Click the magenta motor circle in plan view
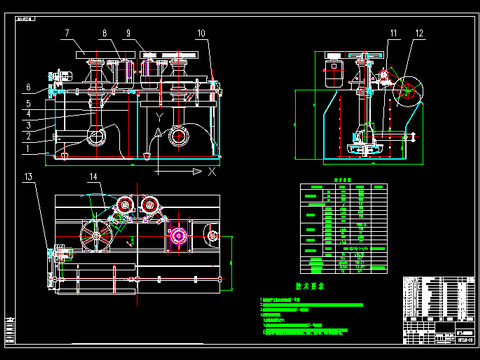Screen dimensions: 480x360 (x=178, y=236)
